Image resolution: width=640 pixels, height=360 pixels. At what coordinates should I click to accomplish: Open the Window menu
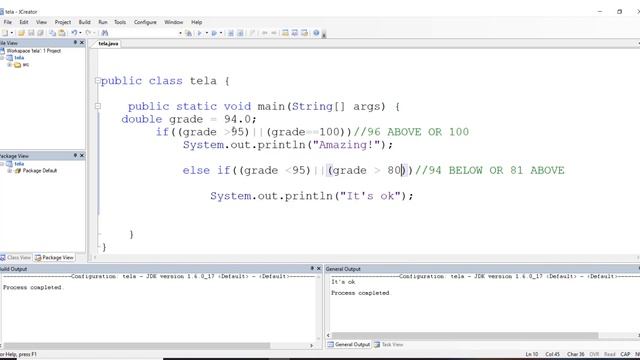click(x=173, y=22)
